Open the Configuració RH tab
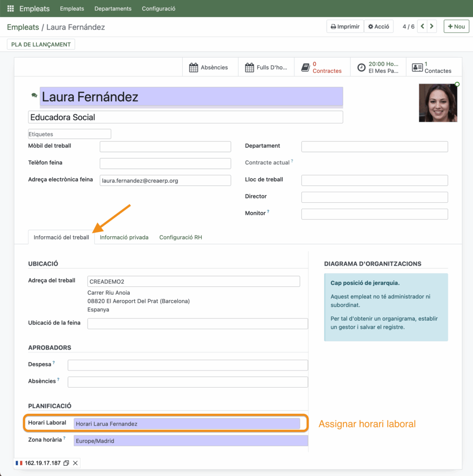 [x=180, y=237]
